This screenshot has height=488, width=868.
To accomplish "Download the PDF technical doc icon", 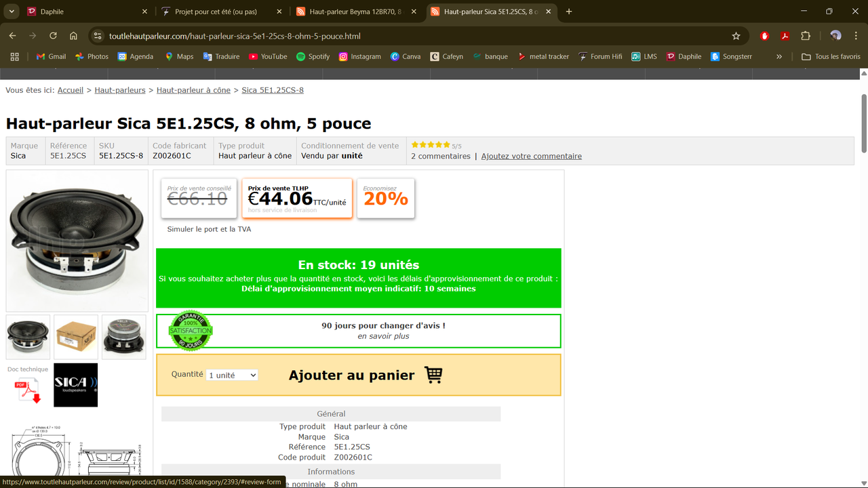I will (28, 391).
